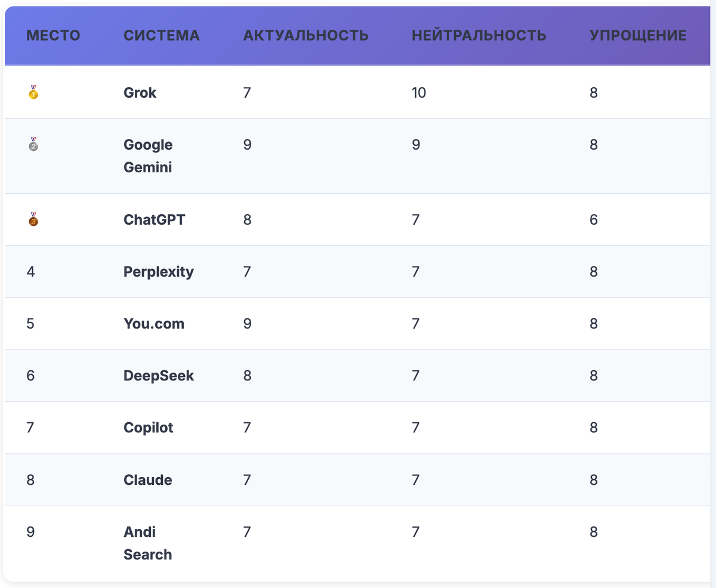Select the Andi Search entry
Image resolution: width=716 pixels, height=588 pixels.
click(147, 543)
